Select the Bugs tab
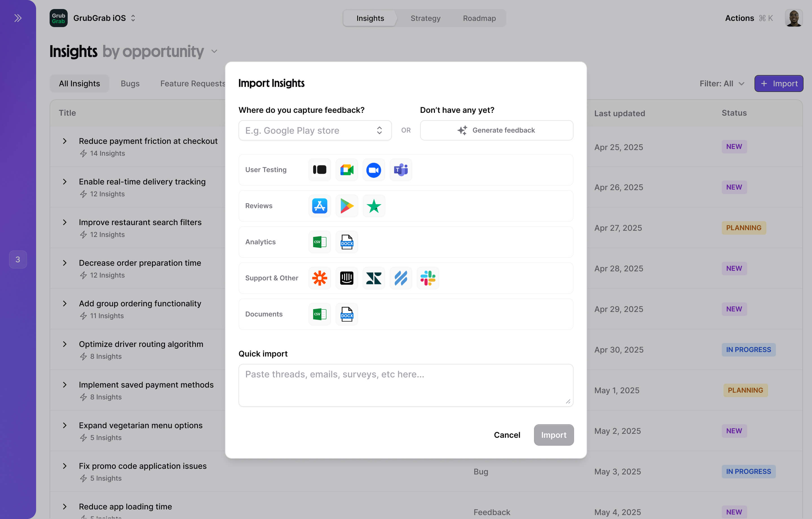 (x=130, y=83)
